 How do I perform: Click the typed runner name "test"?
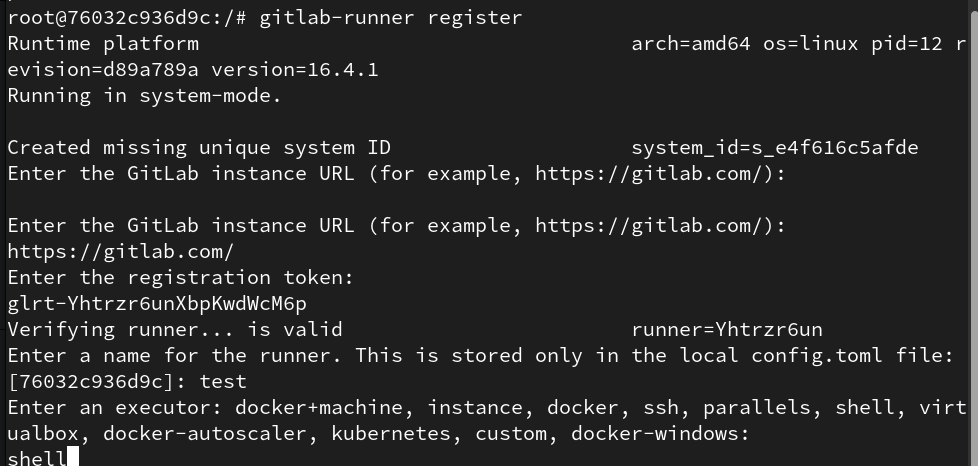[223, 381]
